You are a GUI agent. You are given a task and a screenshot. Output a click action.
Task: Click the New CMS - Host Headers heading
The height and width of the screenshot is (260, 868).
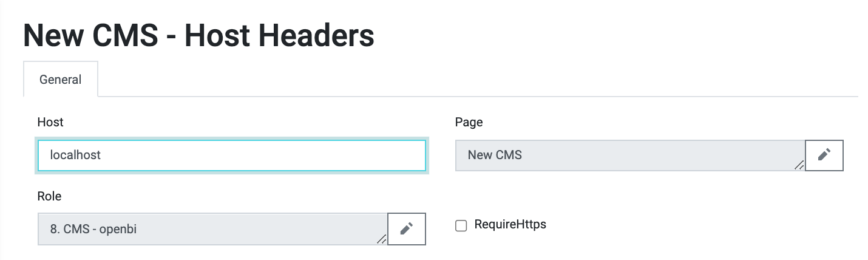click(x=198, y=35)
